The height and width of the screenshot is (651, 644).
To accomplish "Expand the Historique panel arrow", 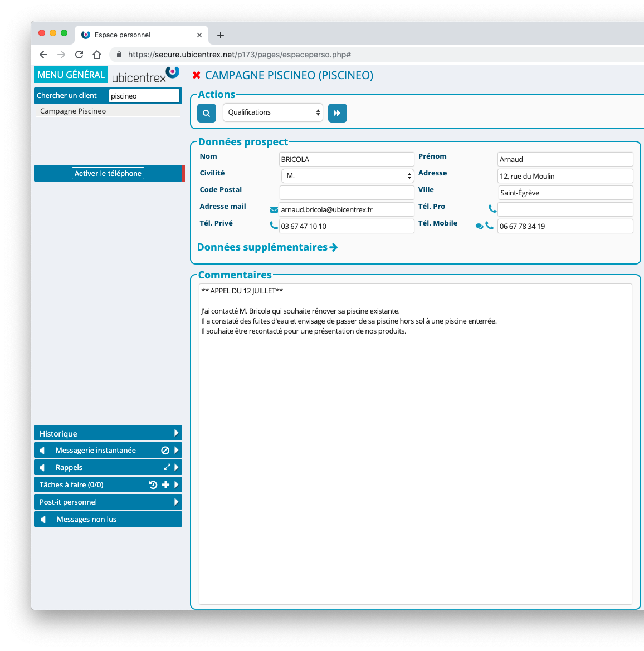I will [177, 433].
